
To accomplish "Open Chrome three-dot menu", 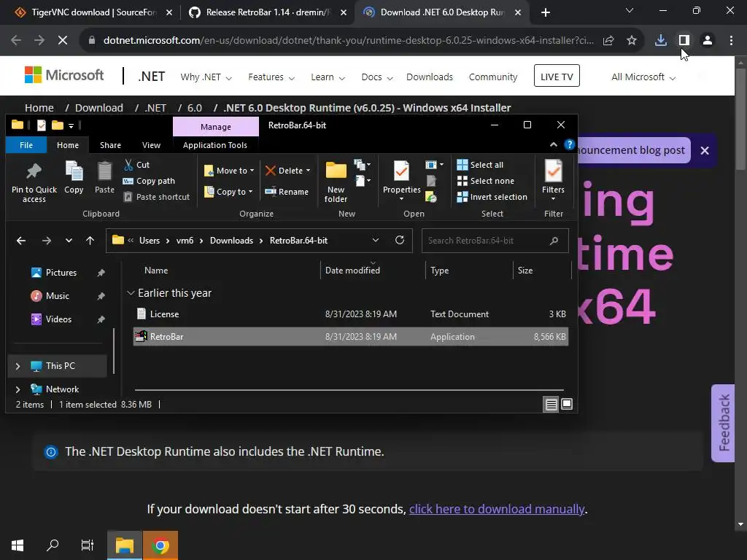I will point(731,41).
